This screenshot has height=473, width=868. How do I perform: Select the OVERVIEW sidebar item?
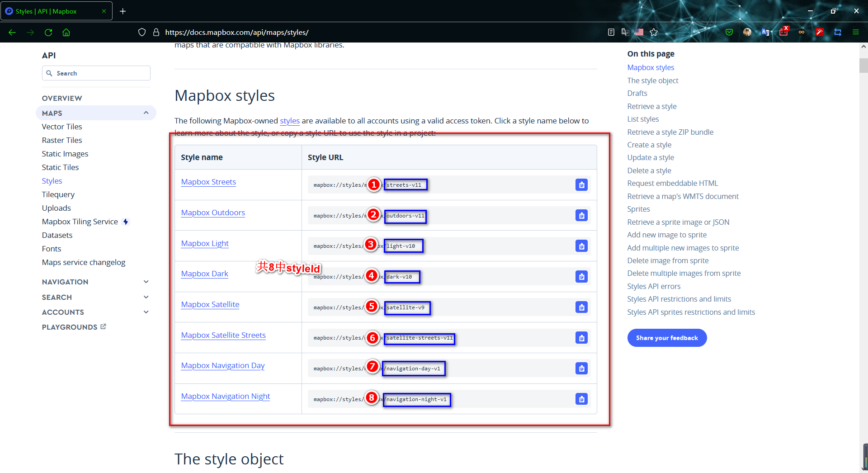click(62, 98)
